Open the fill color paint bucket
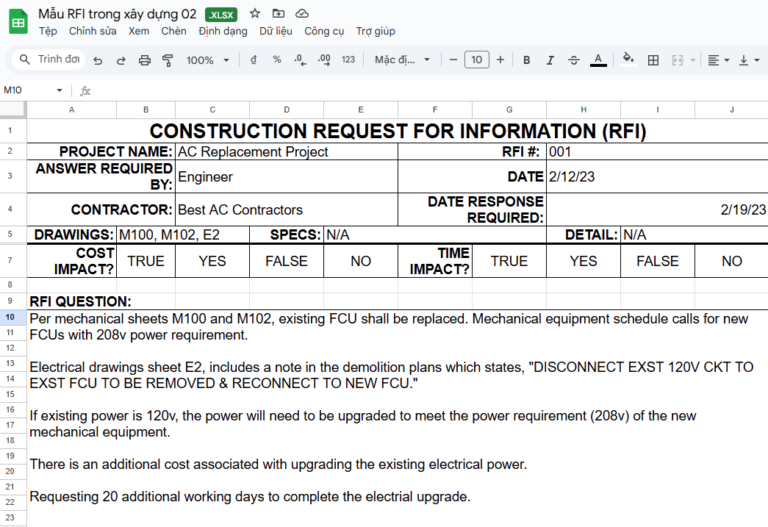 click(x=628, y=60)
